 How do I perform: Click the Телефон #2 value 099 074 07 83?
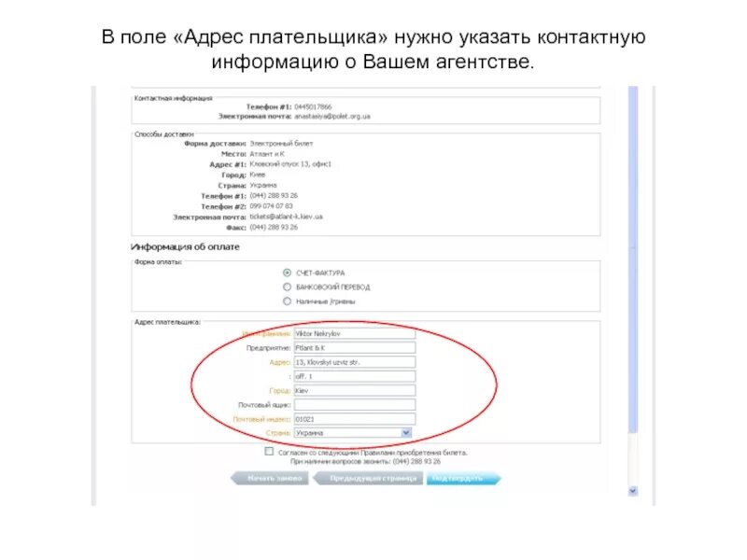coord(271,206)
